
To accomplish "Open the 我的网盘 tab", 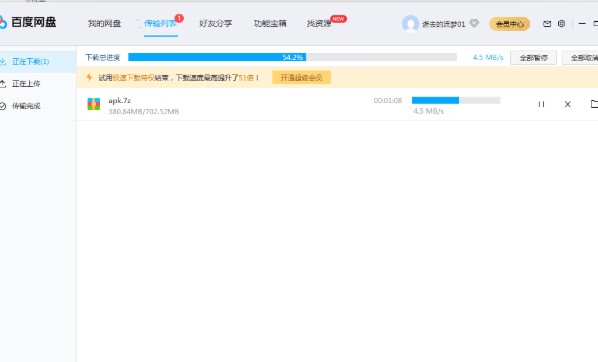I will pos(104,23).
